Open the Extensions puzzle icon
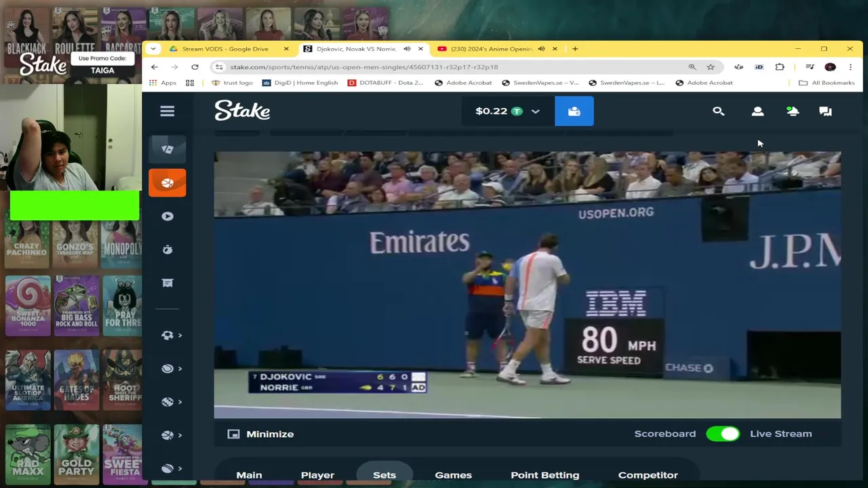The height and width of the screenshot is (488, 868). click(780, 67)
